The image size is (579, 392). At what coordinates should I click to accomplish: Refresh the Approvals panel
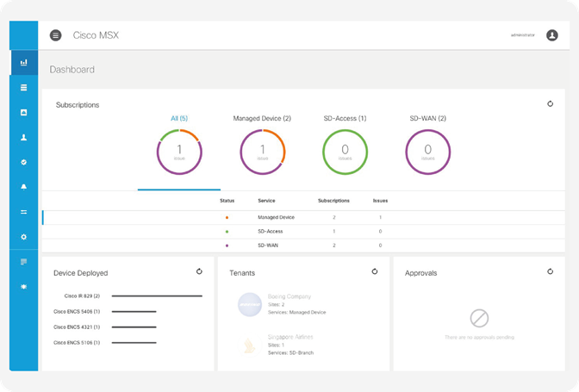[550, 271]
